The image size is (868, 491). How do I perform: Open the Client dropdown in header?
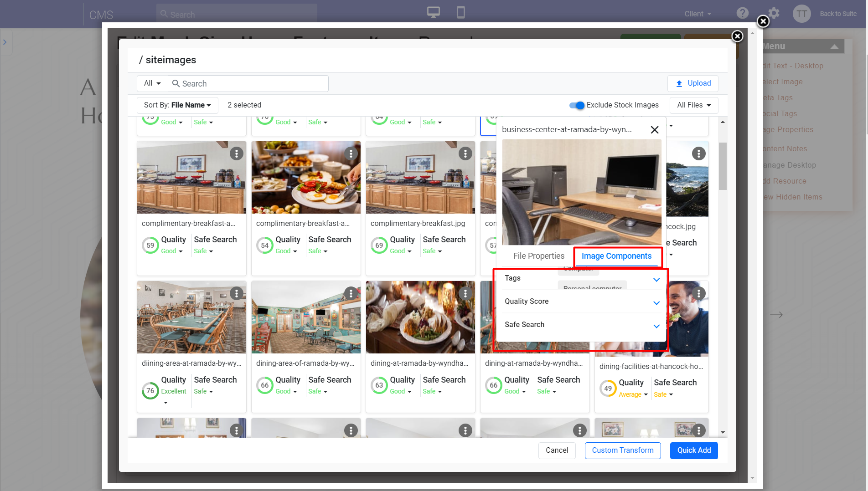pos(697,14)
